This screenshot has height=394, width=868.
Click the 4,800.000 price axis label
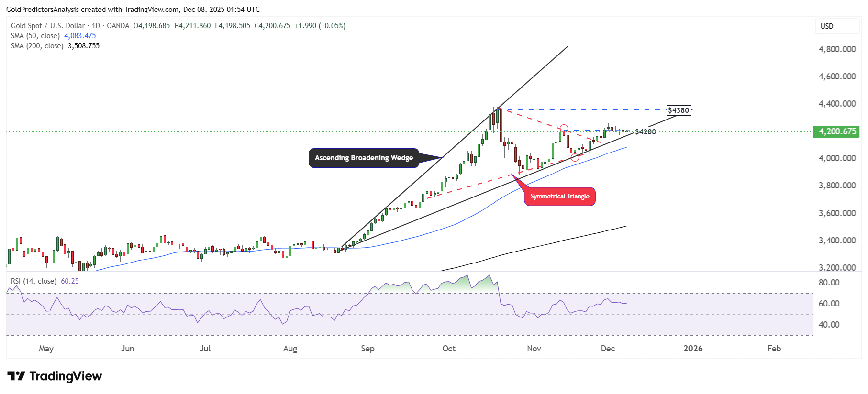(837, 49)
